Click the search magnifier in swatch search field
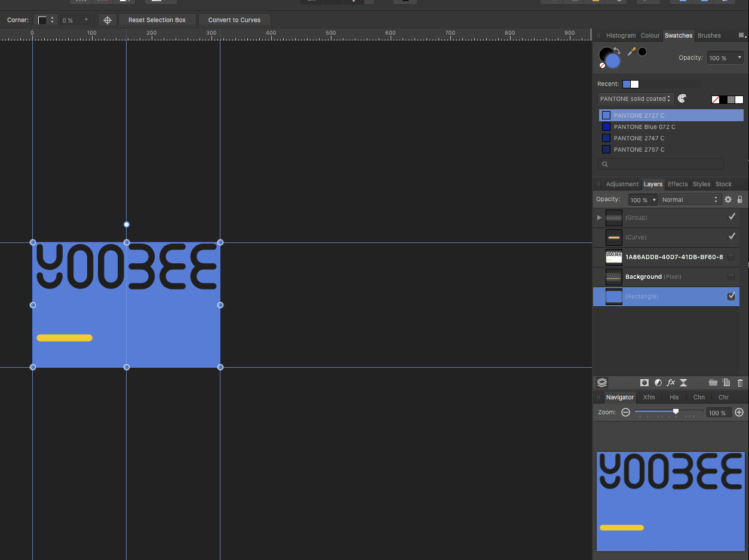Viewport: 749px width, 560px height. (x=605, y=164)
